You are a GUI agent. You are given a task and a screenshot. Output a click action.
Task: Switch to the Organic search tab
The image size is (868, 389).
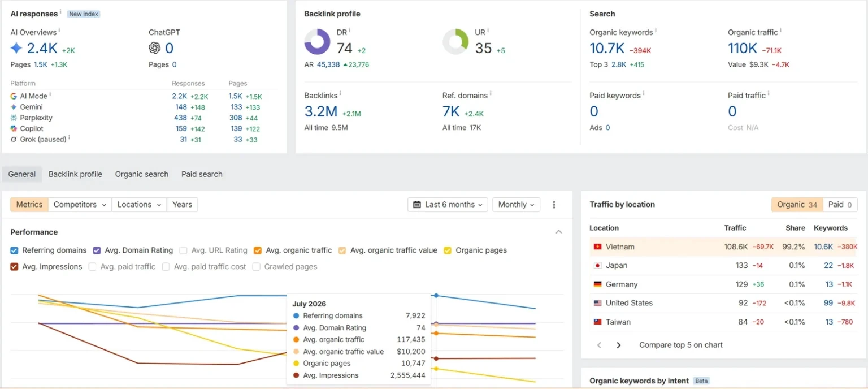(x=142, y=174)
